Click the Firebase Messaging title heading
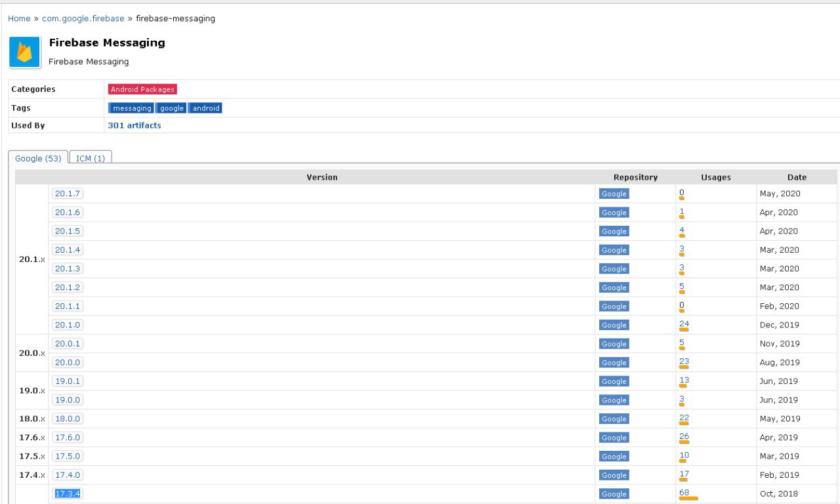Screen dimensions: 840x504 click(107, 43)
